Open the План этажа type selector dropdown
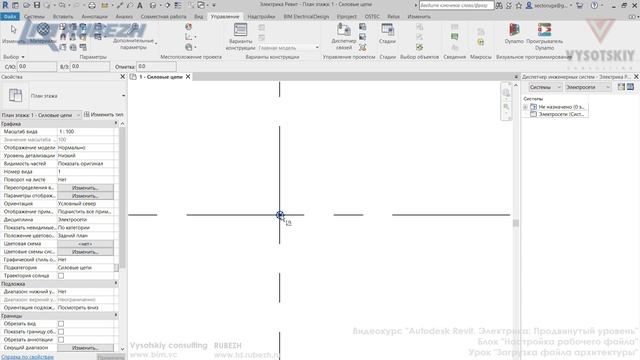Viewport: 640px width, 360px height. click(x=123, y=96)
